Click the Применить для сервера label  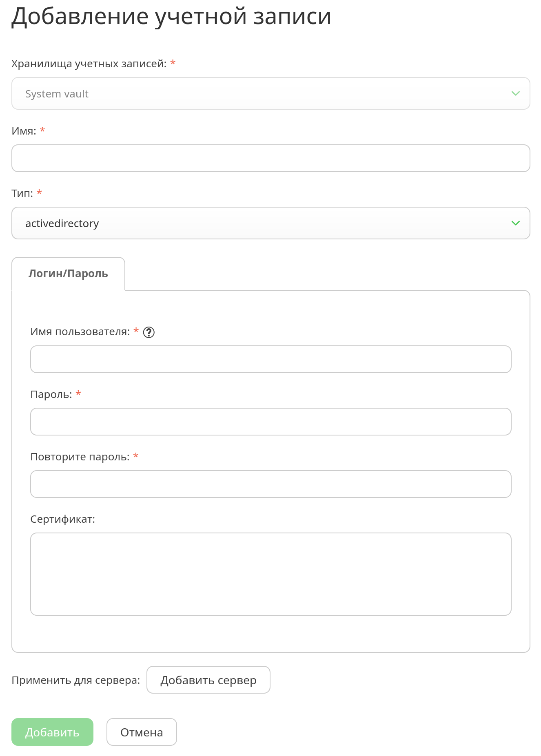tap(75, 680)
